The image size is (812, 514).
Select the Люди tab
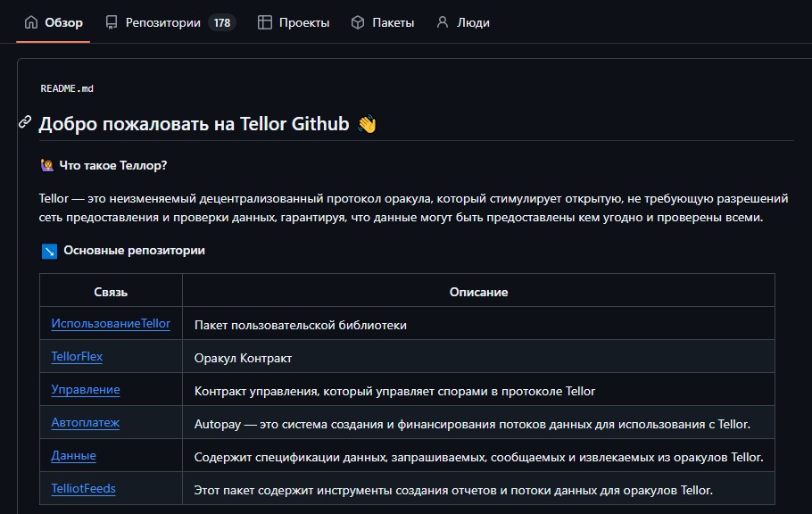point(473,22)
